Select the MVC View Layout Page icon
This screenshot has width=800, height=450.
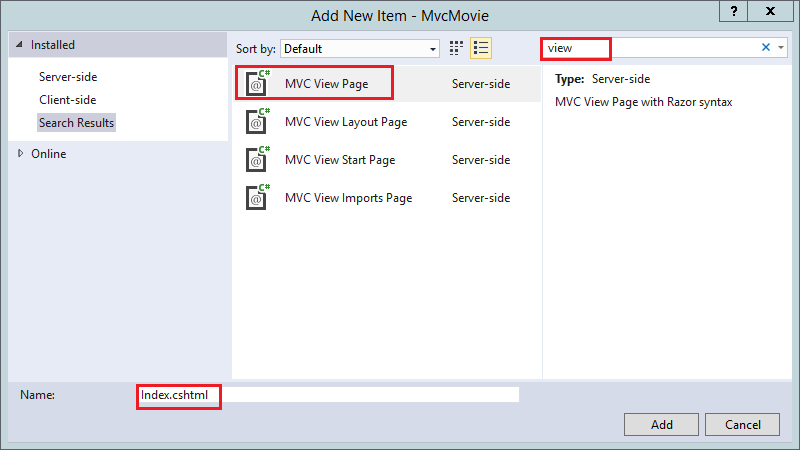coord(257,121)
